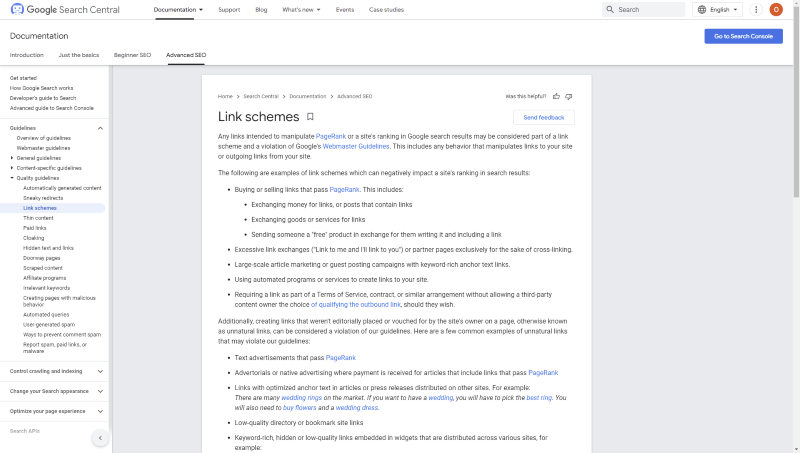The width and height of the screenshot is (800, 453).
Task: Open User-generated spam page
Action: coord(49,324)
